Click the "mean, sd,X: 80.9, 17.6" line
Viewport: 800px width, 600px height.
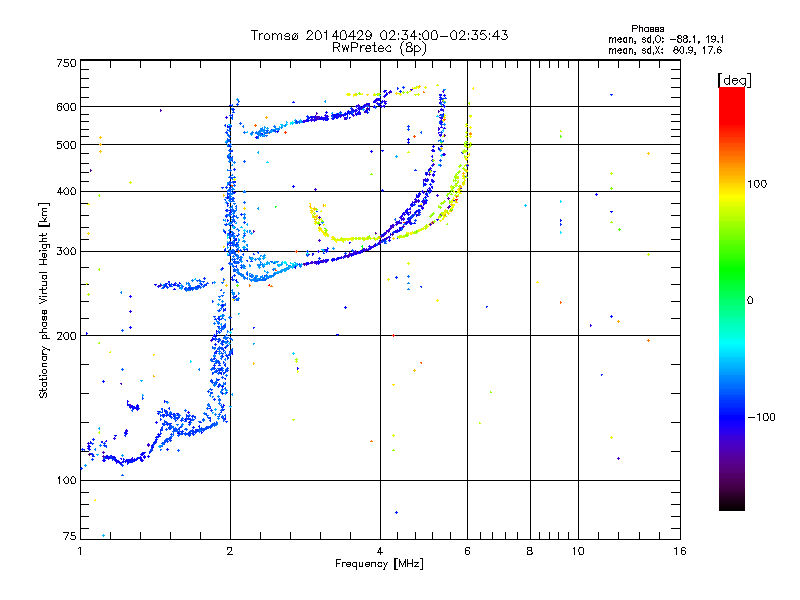[665, 50]
